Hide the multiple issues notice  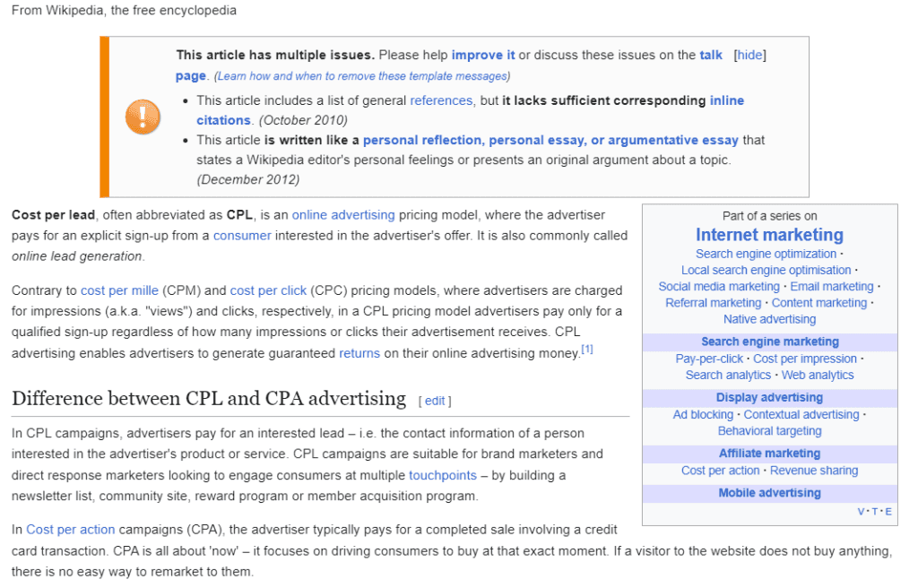click(749, 55)
